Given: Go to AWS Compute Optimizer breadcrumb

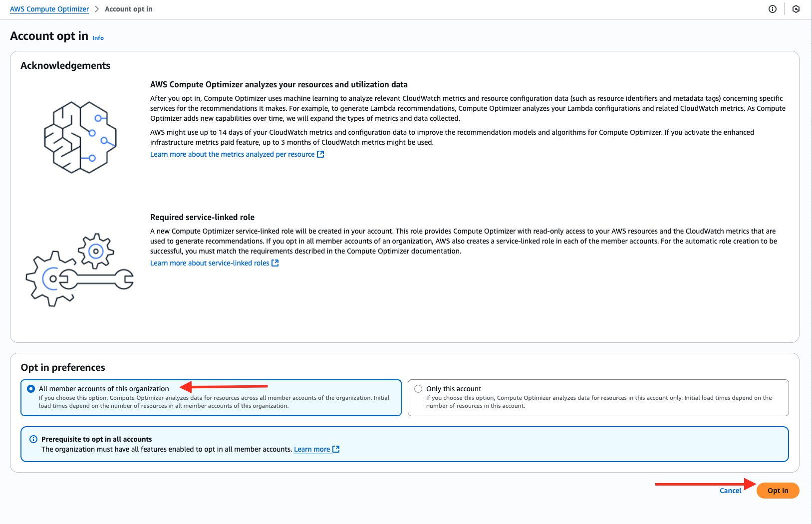Looking at the screenshot, I should (49, 9).
